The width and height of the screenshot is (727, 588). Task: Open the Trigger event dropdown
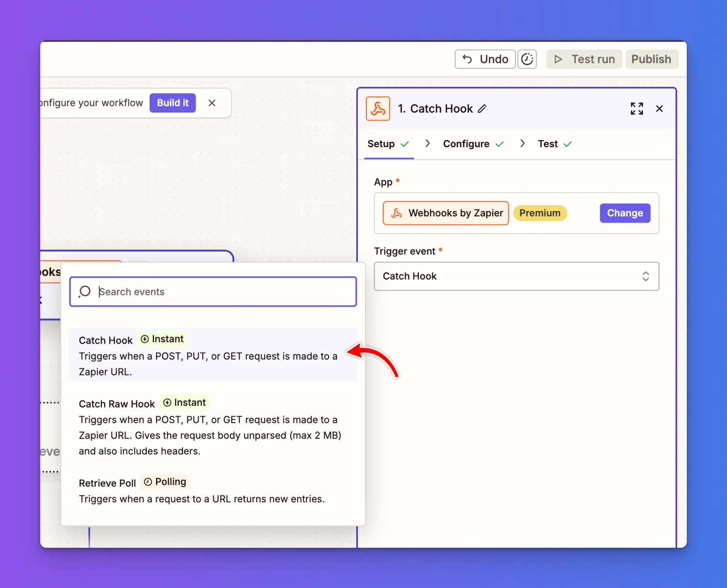(516, 276)
